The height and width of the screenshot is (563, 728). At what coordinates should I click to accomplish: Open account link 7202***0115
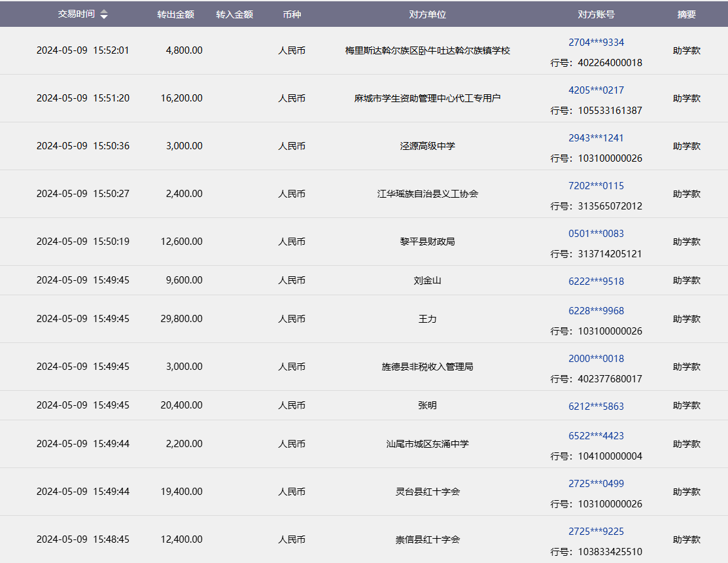point(596,186)
